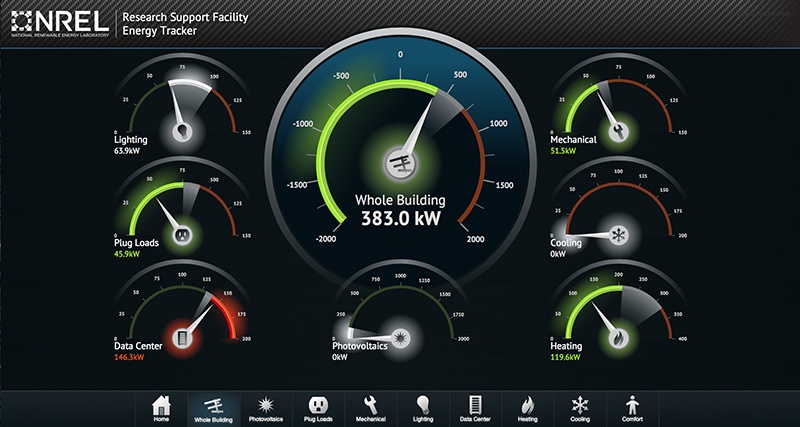Click the Data Center gauge red center icon
Image resolution: width=800 pixels, height=427 pixels.
181,335
